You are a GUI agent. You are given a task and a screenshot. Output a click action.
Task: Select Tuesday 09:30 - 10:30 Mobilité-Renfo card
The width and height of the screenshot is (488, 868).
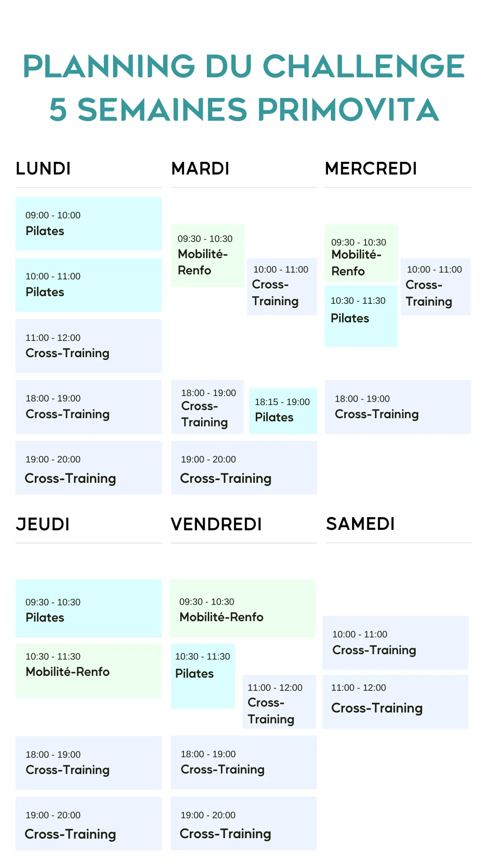coord(207,255)
